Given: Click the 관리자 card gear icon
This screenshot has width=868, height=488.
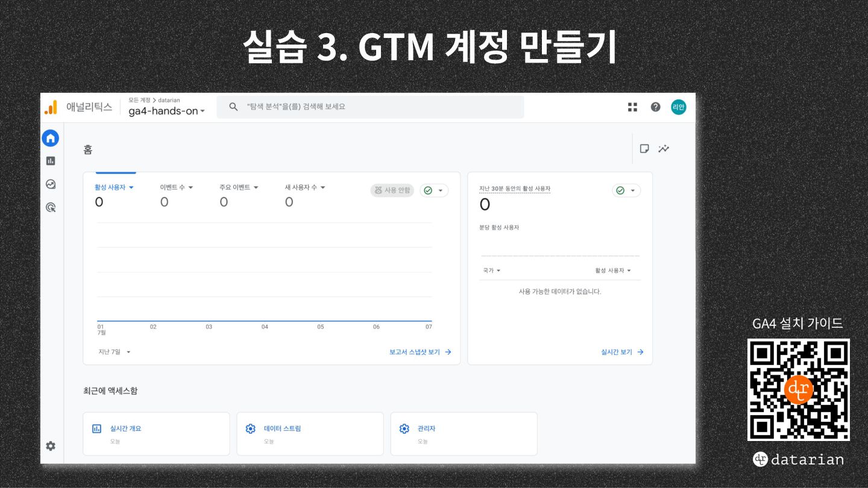Looking at the screenshot, I should (404, 429).
